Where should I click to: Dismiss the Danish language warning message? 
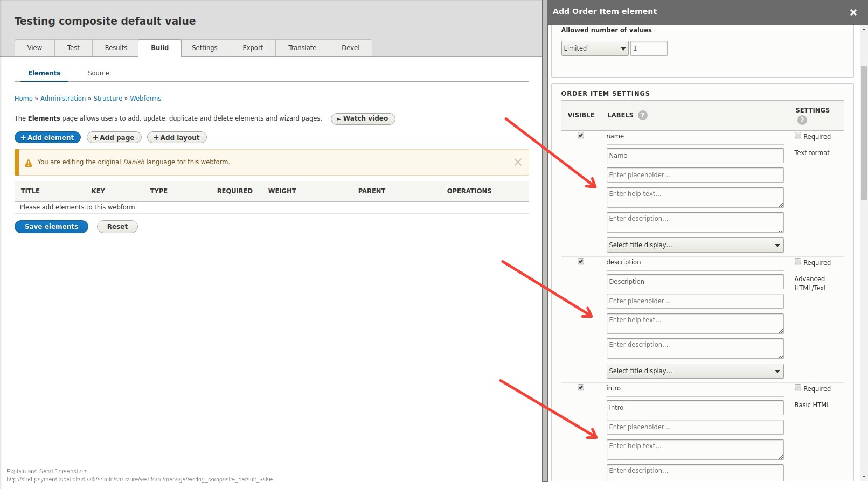518,162
